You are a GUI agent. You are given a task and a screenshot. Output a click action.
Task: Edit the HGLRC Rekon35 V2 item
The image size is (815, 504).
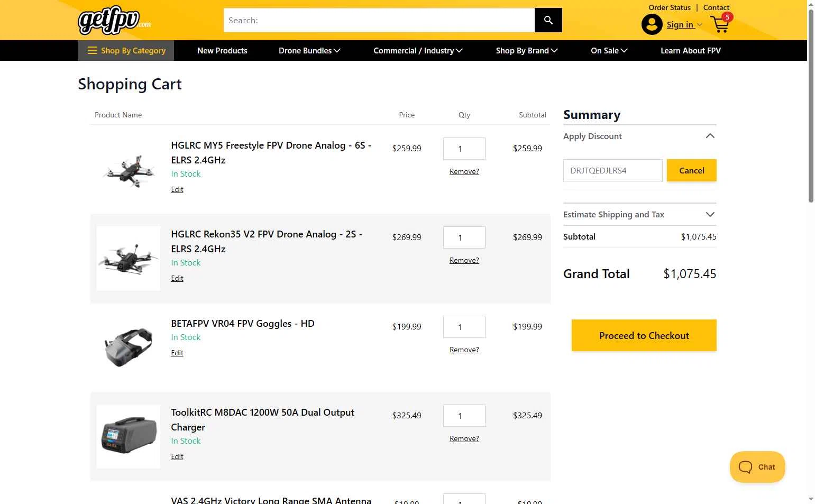pos(177,278)
